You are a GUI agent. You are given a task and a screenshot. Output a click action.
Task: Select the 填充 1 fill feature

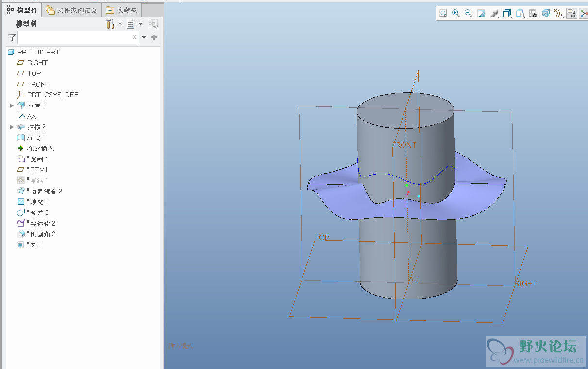click(33, 202)
